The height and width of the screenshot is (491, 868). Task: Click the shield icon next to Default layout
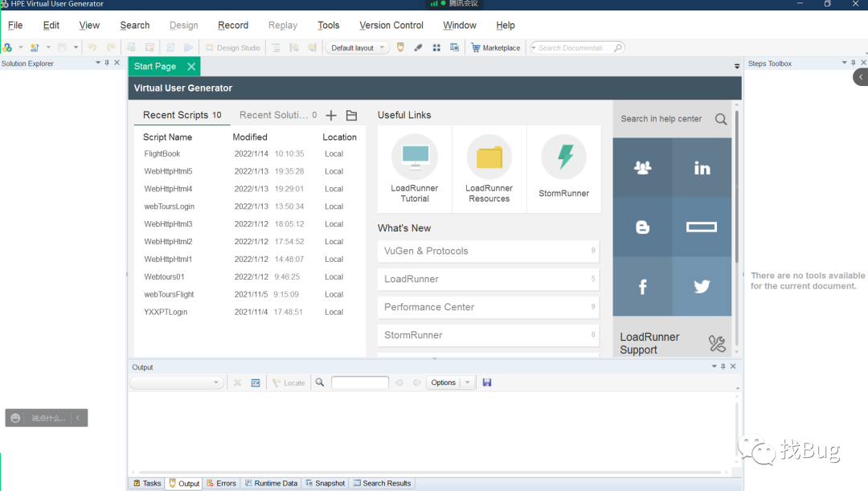tap(400, 47)
